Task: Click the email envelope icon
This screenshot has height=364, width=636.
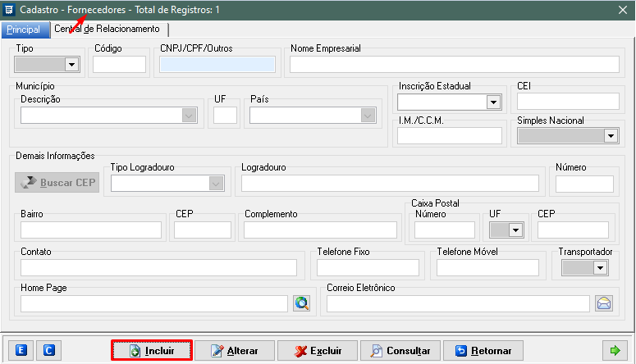Action: [x=604, y=303]
